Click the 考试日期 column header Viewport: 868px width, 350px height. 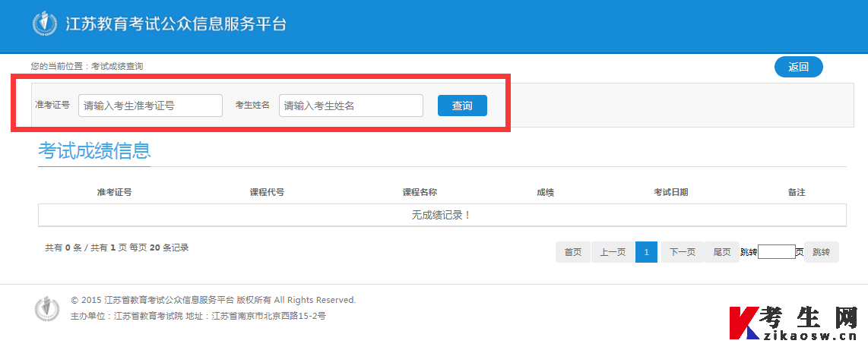[671, 192]
